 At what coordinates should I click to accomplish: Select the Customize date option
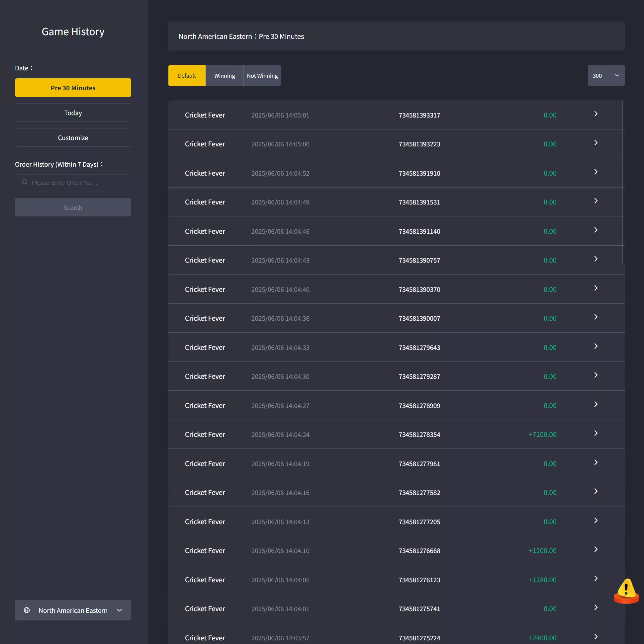(x=73, y=138)
